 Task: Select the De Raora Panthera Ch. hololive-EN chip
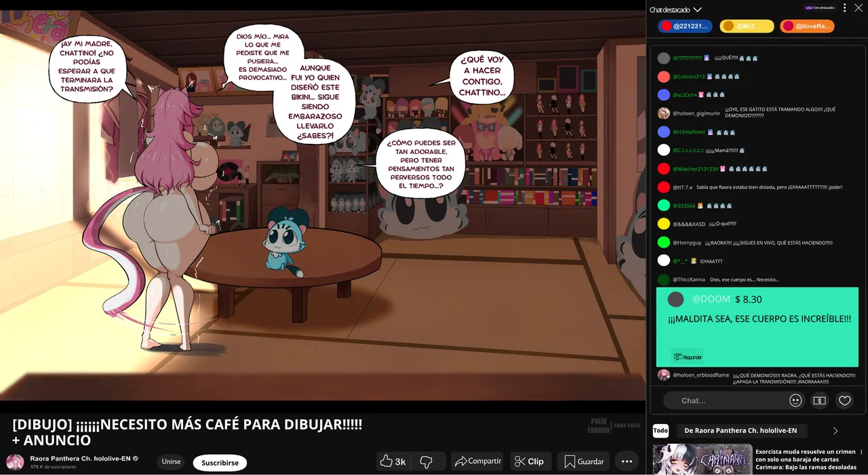click(x=742, y=430)
